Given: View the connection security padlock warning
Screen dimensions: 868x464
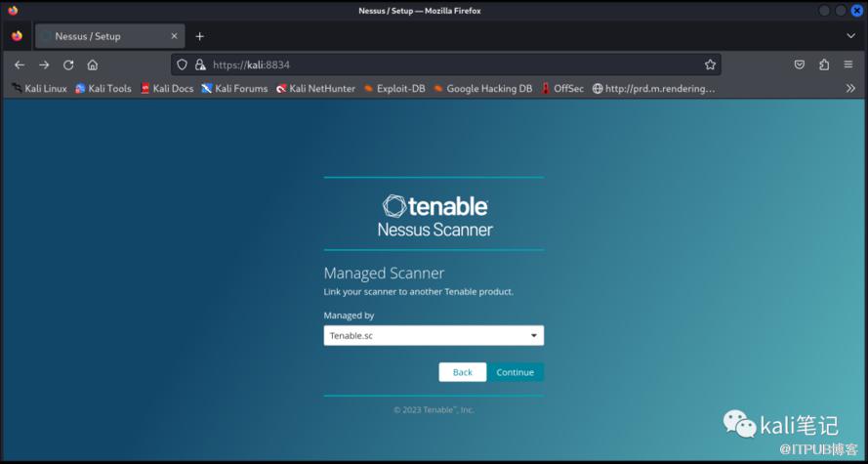Looking at the screenshot, I should pyautogui.click(x=200, y=64).
